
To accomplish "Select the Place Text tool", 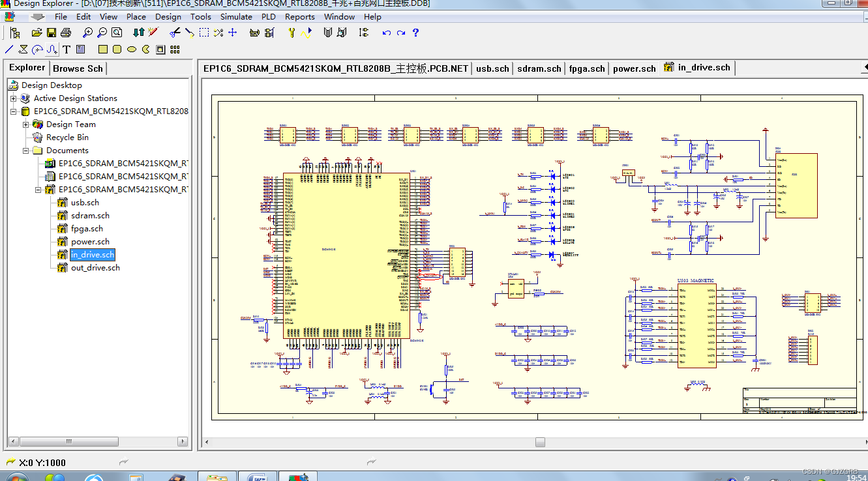I will tap(67, 49).
